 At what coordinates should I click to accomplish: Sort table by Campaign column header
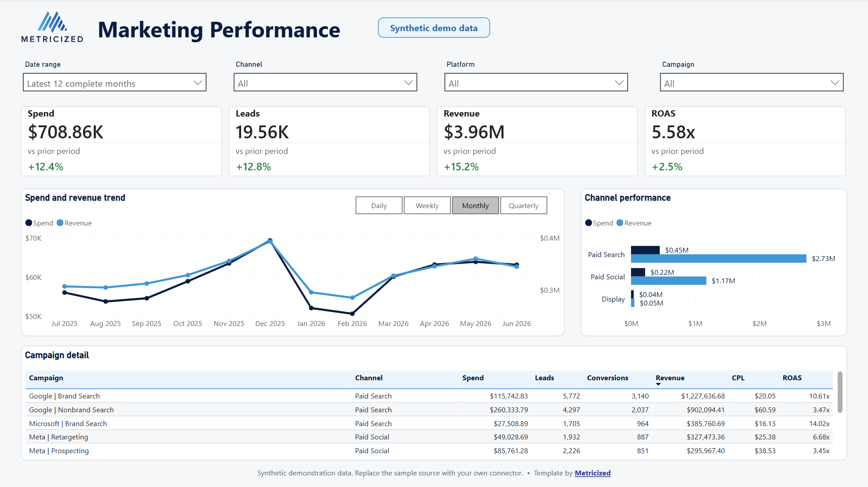46,378
